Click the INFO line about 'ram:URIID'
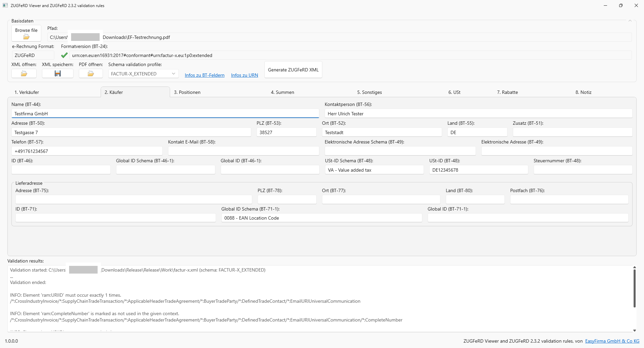Screen dimensions: 644x348 pos(65,295)
